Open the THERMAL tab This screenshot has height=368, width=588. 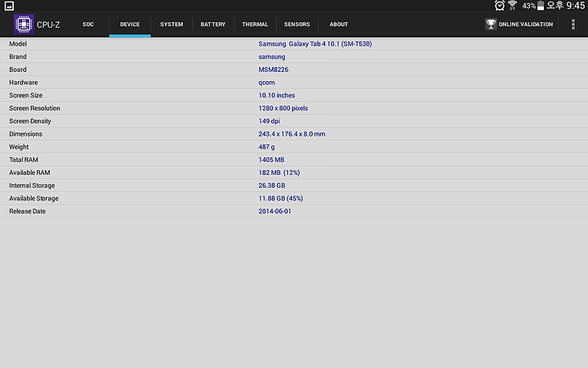point(255,25)
